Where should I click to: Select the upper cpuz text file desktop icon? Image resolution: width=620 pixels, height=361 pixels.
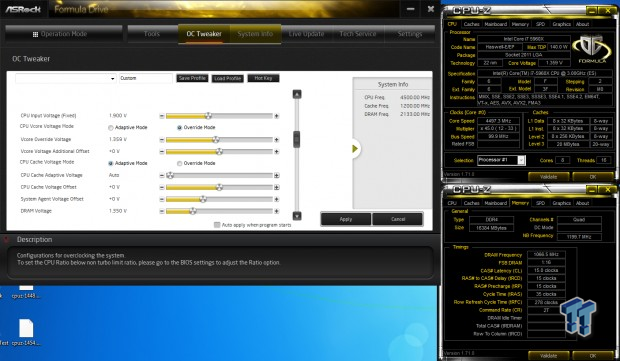[26, 292]
